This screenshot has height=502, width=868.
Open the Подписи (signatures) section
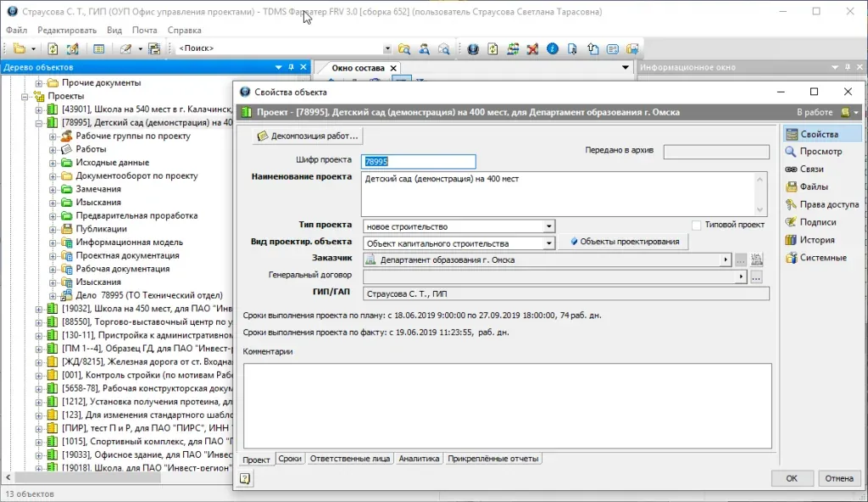(817, 222)
